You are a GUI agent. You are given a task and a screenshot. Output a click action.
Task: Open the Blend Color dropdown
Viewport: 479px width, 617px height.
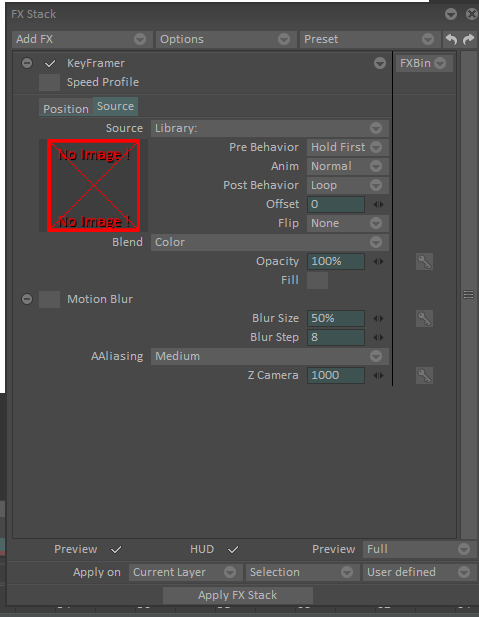pos(270,242)
